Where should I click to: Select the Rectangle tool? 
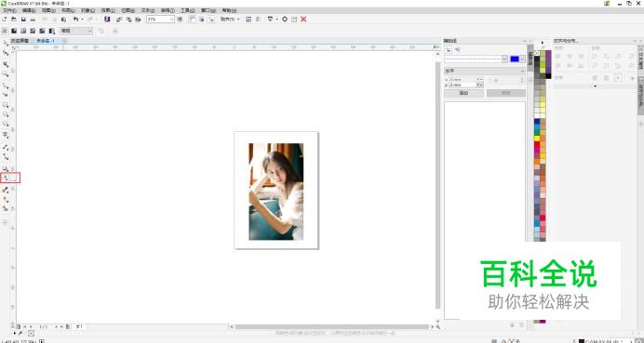pyautogui.click(x=6, y=105)
